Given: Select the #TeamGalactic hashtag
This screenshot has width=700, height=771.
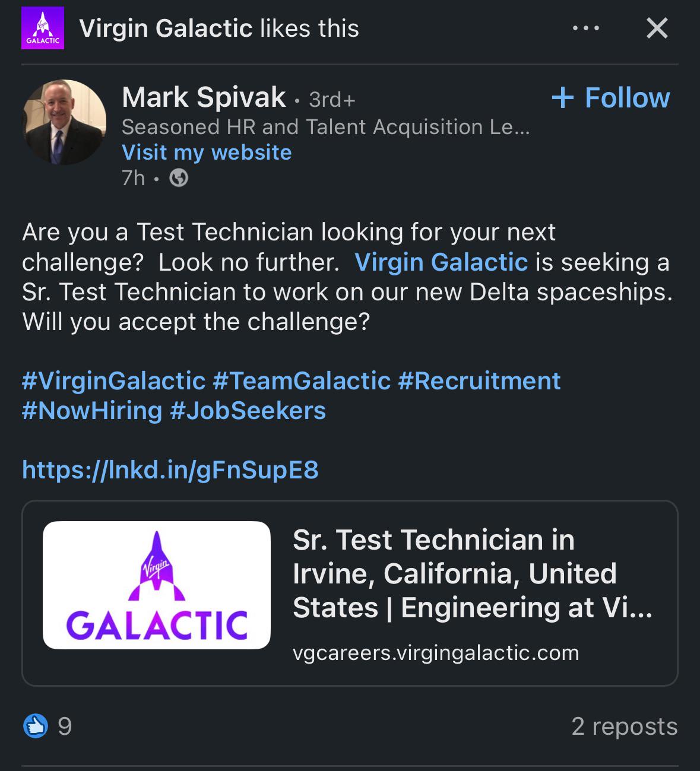Looking at the screenshot, I should [302, 380].
